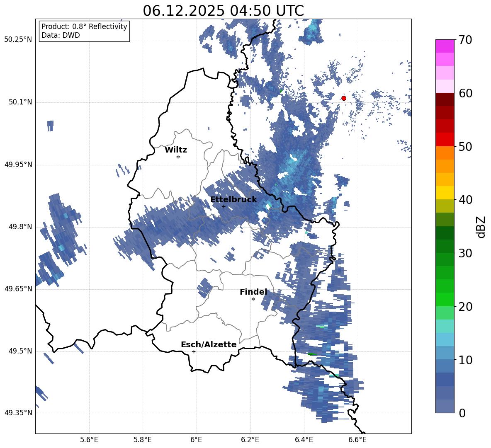Click the Product: 0.8° Reflectivity text
The height and width of the screenshot is (448, 491).
tap(84, 27)
